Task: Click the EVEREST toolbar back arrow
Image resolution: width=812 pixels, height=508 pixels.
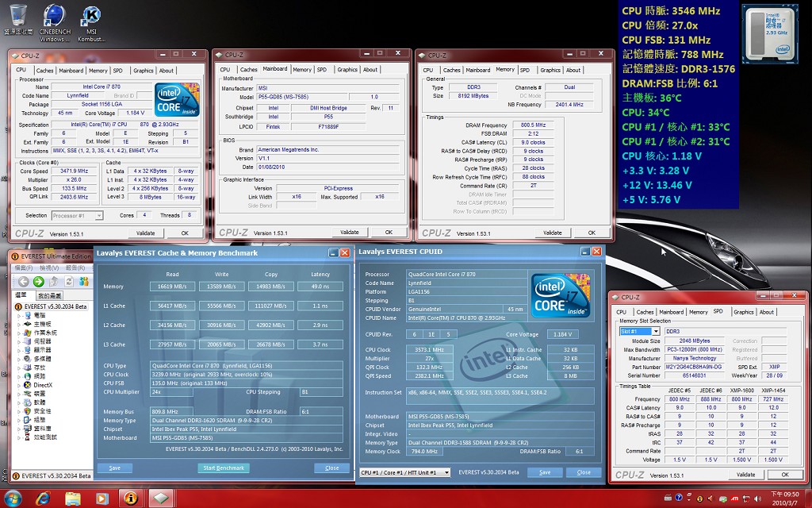Action: 23,282
